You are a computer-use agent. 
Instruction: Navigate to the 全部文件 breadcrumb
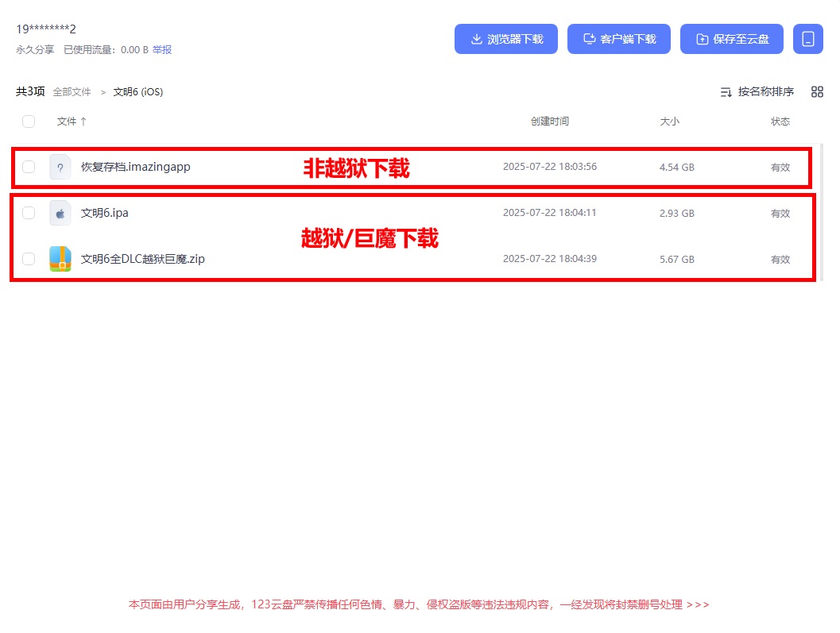coord(72,91)
